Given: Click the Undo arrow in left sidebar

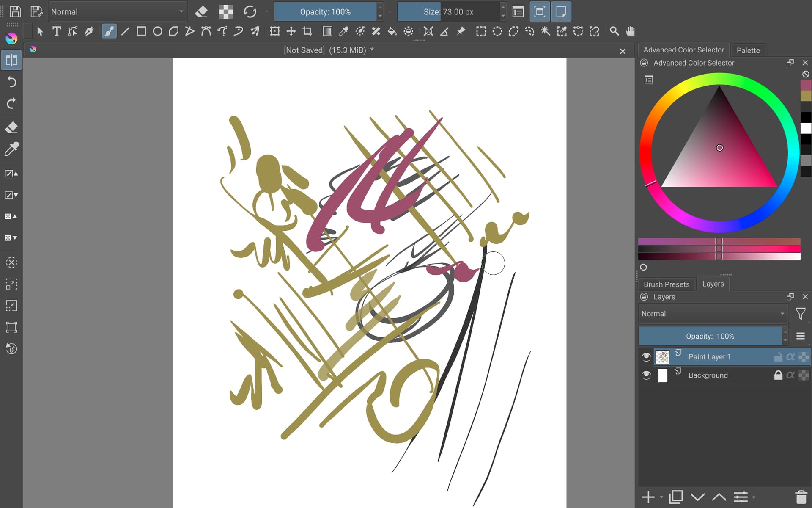Looking at the screenshot, I should coord(11,82).
